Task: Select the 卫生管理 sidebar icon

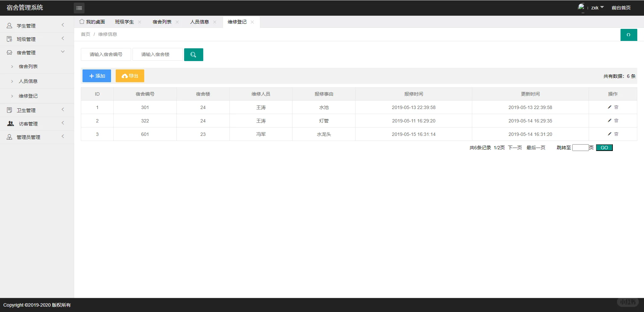Action: pyautogui.click(x=9, y=110)
